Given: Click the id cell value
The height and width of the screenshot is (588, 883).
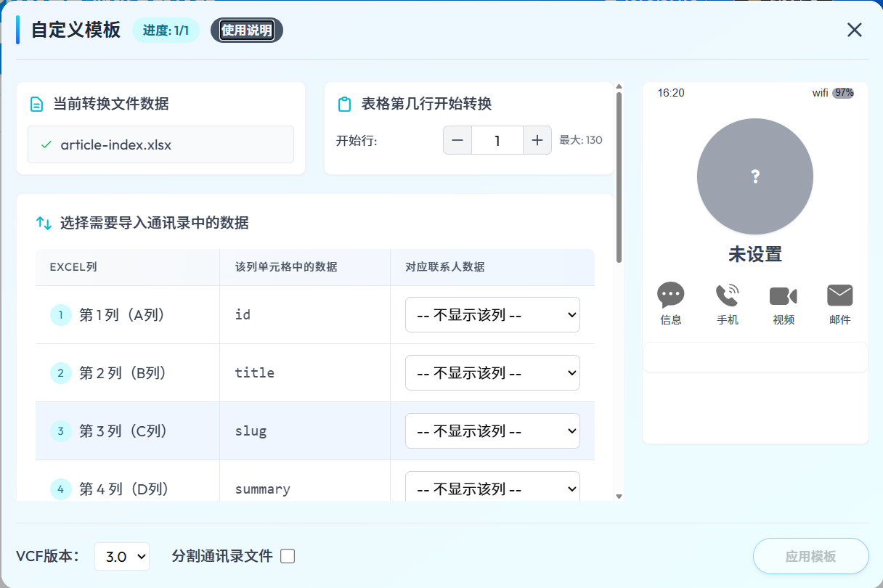Looking at the screenshot, I should (243, 315).
